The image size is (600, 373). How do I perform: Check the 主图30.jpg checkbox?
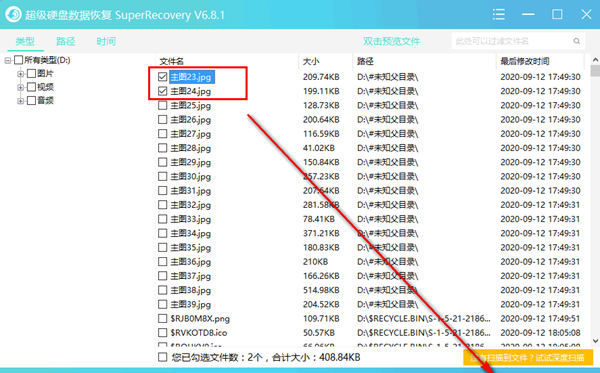(162, 176)
